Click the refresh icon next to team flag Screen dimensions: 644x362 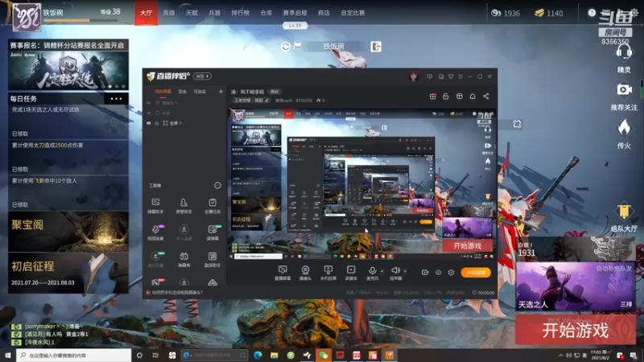pyautogui.click(x=286, y=47)
